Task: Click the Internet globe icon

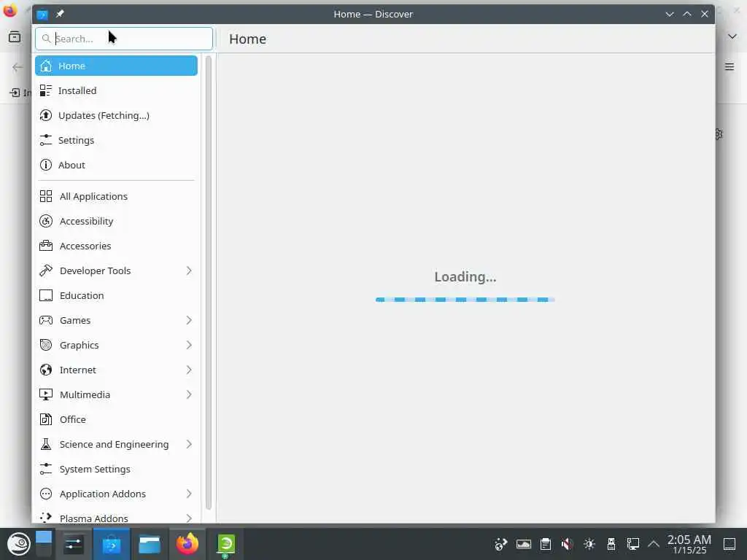Action: coord(46,370)
